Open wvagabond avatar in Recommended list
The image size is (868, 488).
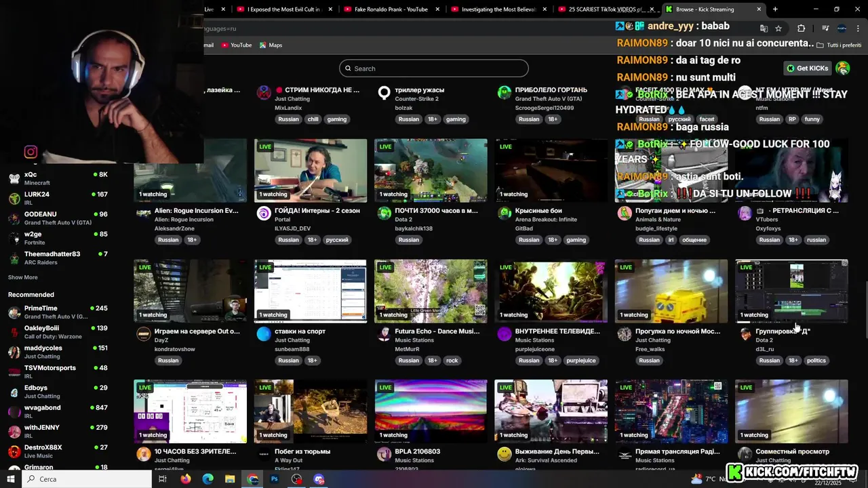point(14,411)
